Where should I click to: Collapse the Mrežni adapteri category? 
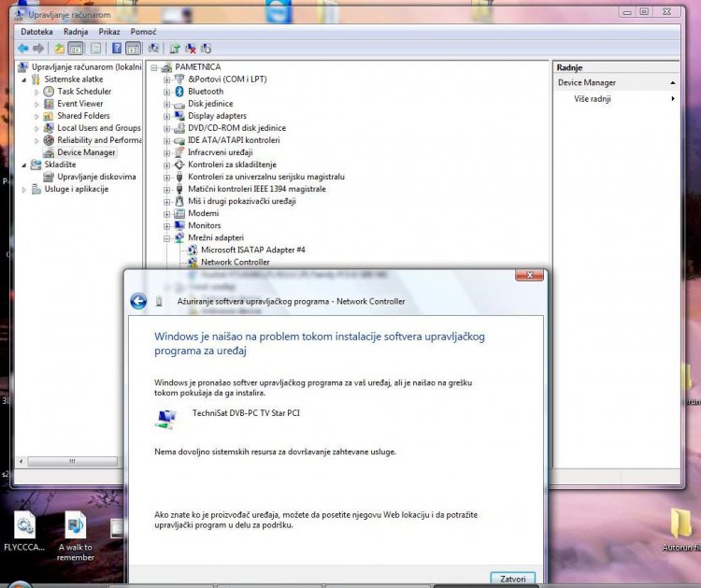click(166, 238)
